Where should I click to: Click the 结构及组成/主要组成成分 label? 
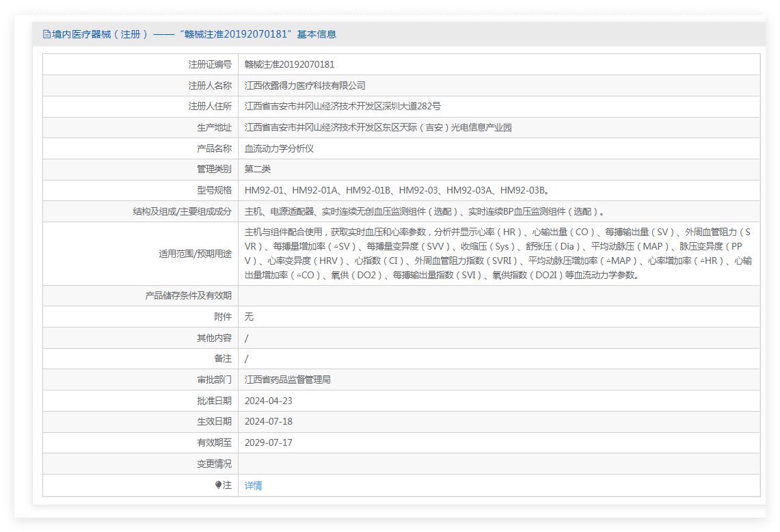183,212
